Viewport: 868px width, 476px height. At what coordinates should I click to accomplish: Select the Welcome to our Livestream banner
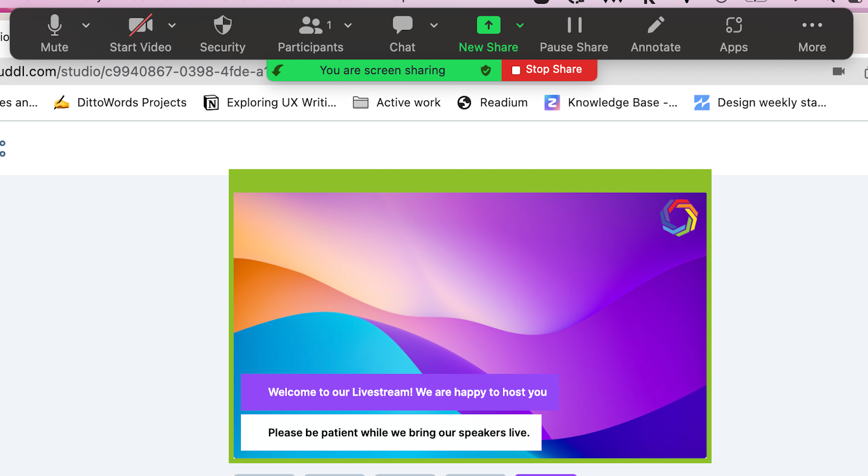click(x=400, y=392)
